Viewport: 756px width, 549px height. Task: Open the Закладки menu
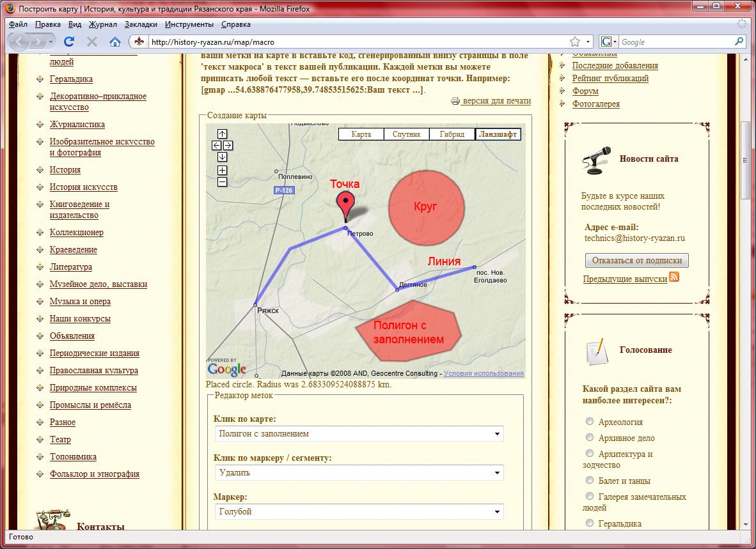click(141, 24)
